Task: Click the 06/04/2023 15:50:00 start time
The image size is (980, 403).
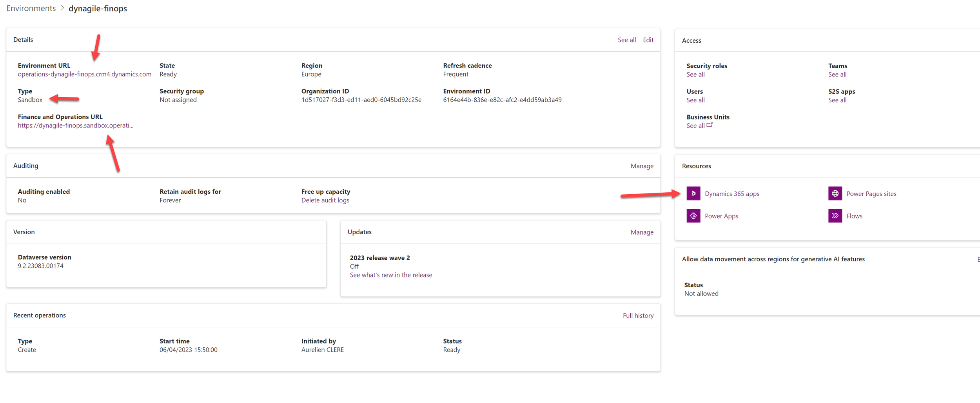Action: coord(188,350)
